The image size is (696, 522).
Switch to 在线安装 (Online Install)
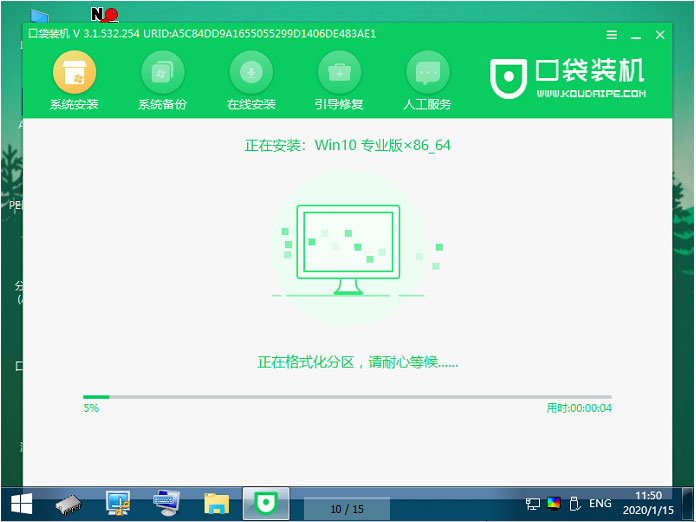tap(250, 74)
